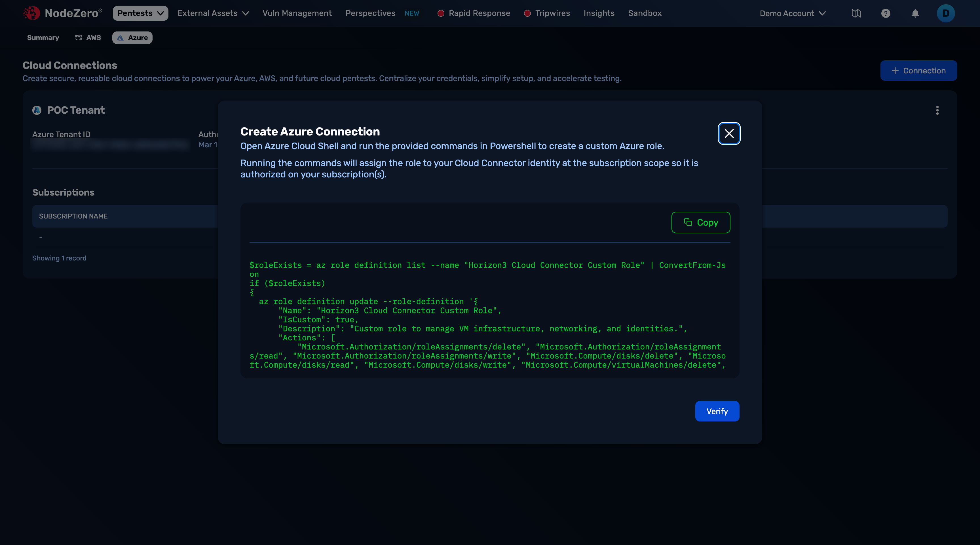Image resolution: width=980 pixels, height=545 pixels.
Task: Toggle the AWS view
Action: point(88,38)
